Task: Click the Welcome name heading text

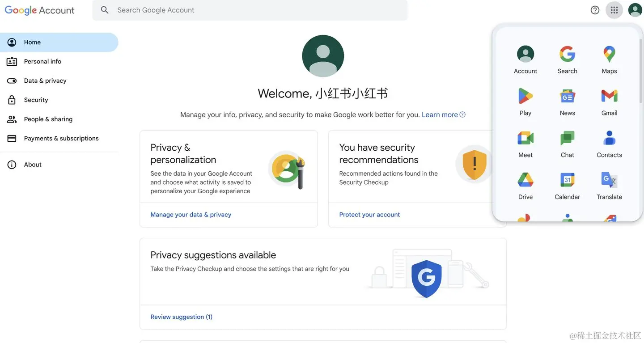Action: pyautogui.click(x=323, y=93)
